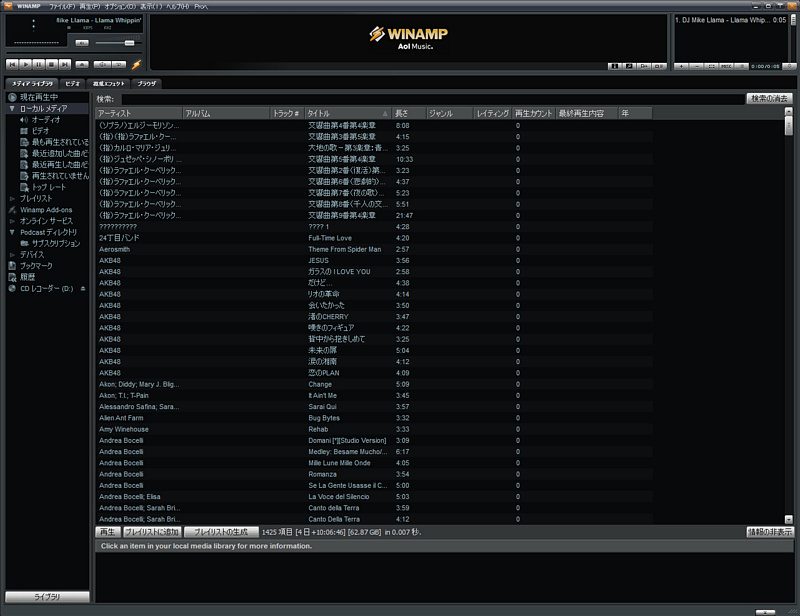Mute audio with the speaker button
This screenshot has height=616, width=800.
point(82,43)
